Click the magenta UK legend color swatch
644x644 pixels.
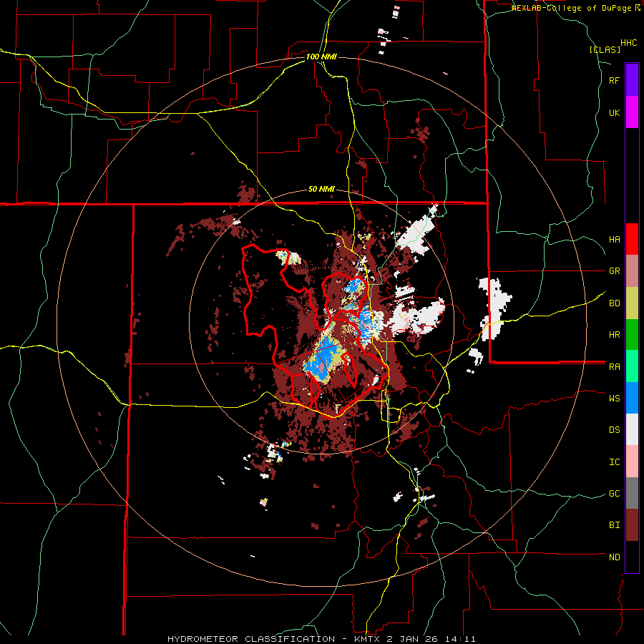point(632,112)
